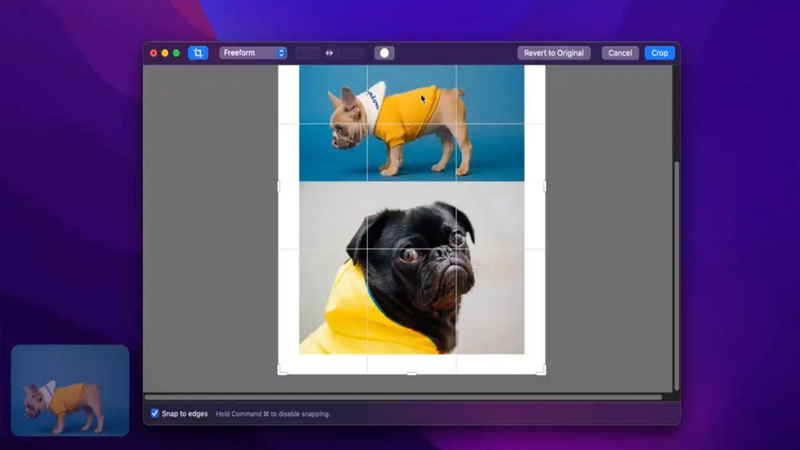Click the bottom-center crop edge handle
The image size is (800, 450).
tap(412, 373)
